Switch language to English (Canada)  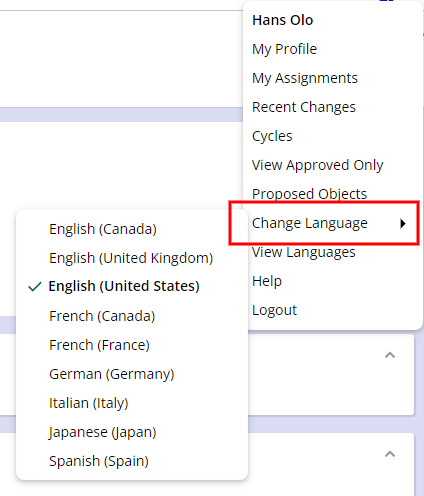coord(103,229)
